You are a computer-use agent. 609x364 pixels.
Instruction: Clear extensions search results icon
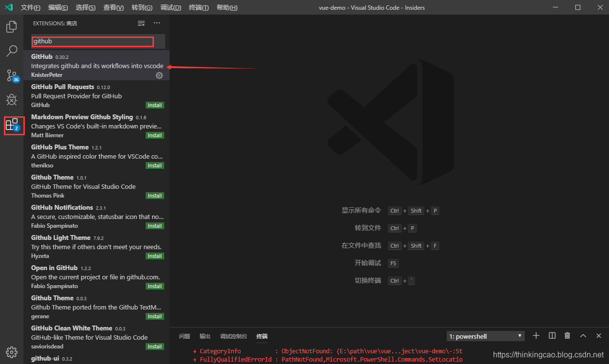click(141, 23)
